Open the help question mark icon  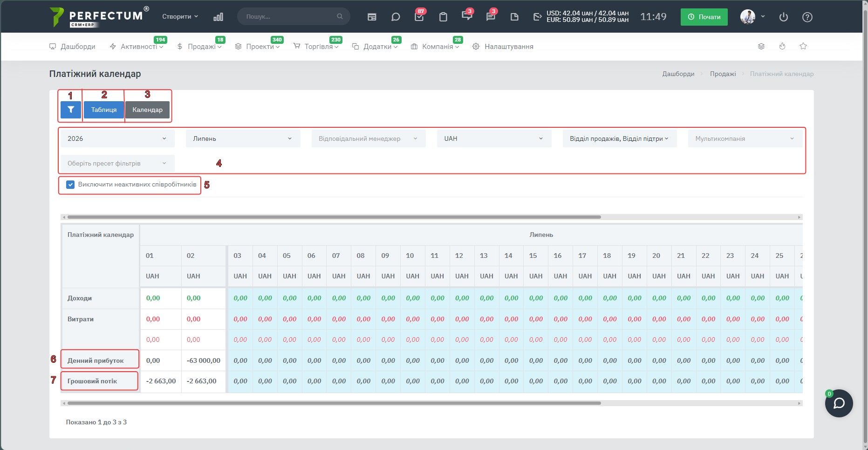click(x=807, y=17)
